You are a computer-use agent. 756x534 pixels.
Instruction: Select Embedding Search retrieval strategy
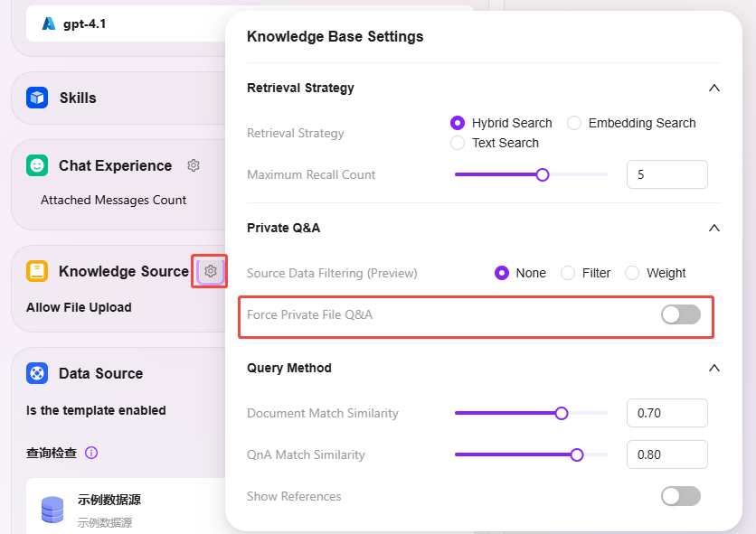click(x=573, y=123)
